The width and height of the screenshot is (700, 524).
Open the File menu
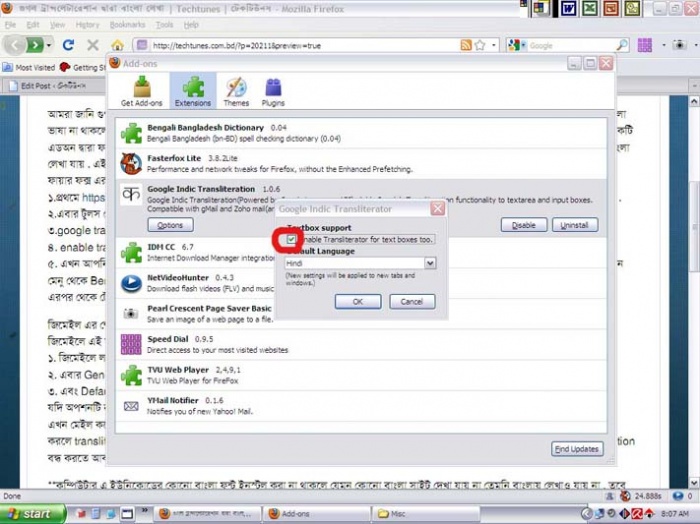(x=11, y=25)
